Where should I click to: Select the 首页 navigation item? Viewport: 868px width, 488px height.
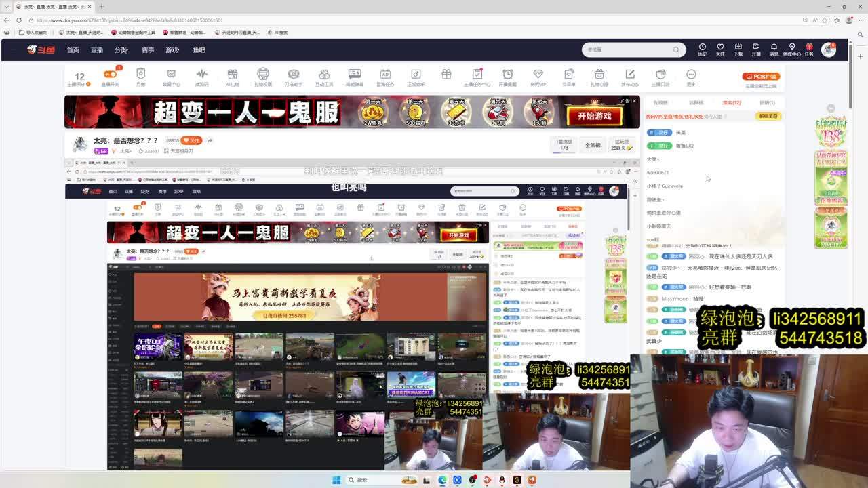point(73,50)
